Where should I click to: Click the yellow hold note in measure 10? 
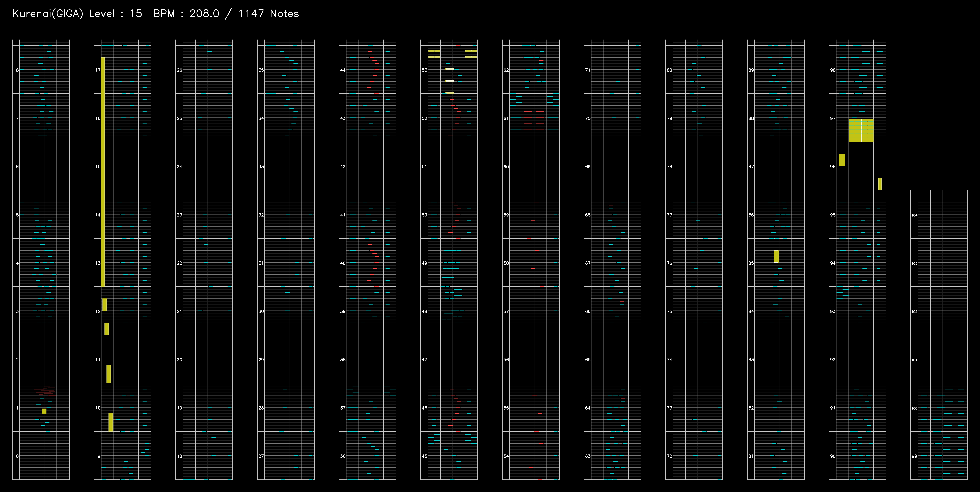point(111,422)
